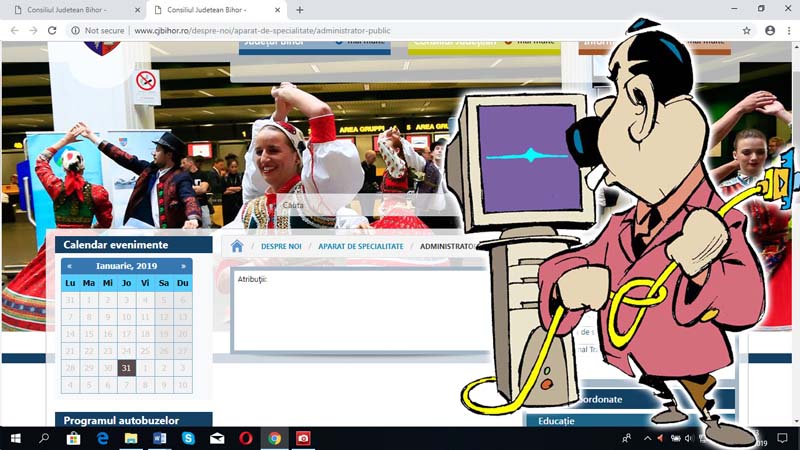
Task: Click the Ianuarie, 2019 calendar title
Action: 127,266
